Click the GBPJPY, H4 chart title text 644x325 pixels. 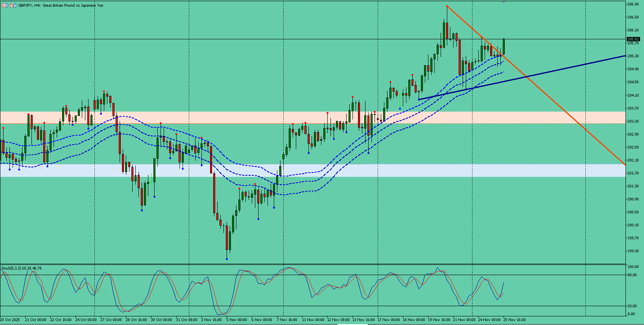[61, 6]
